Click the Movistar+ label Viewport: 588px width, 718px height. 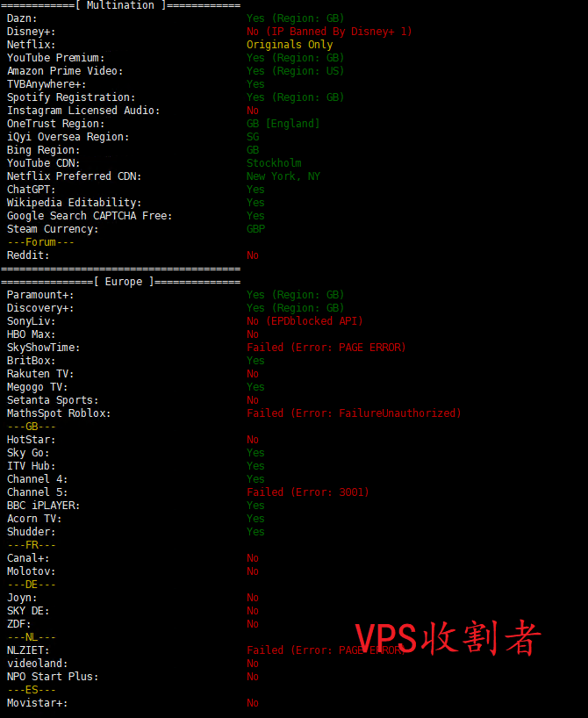(x=37, y=703)
